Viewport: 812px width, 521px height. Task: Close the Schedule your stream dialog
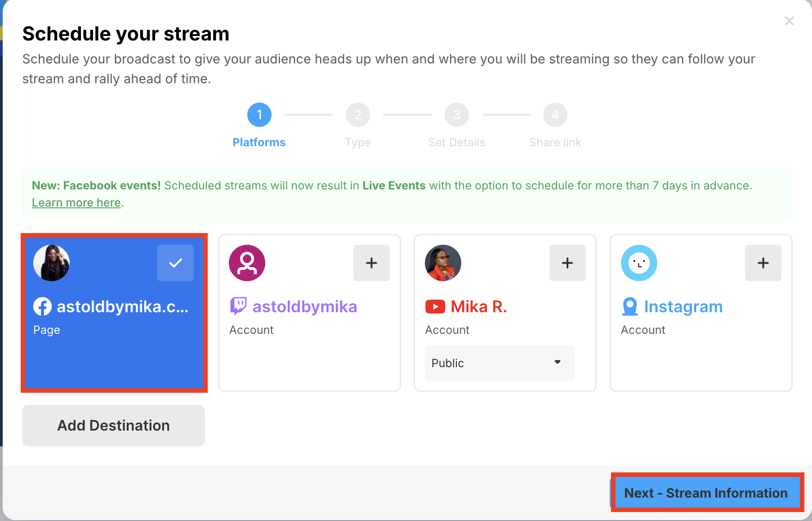(789, 21)
